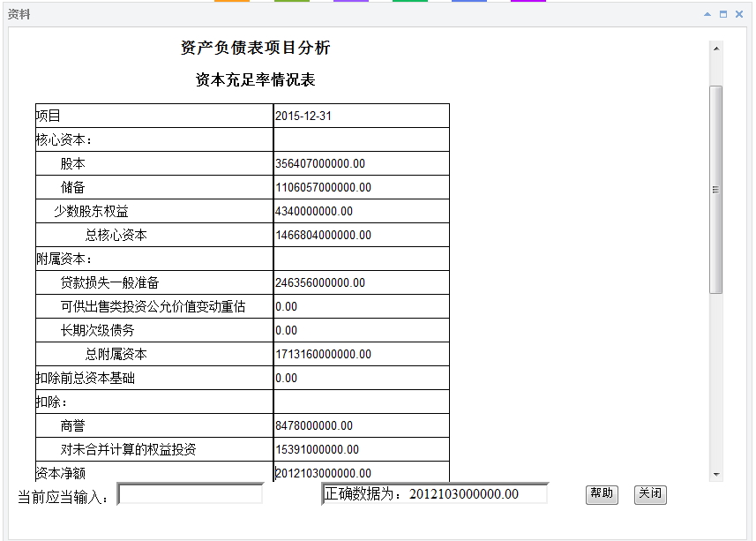The image size is (756, 541).
Task: Click the 储备 row label
Action: (x=73, y=187)
